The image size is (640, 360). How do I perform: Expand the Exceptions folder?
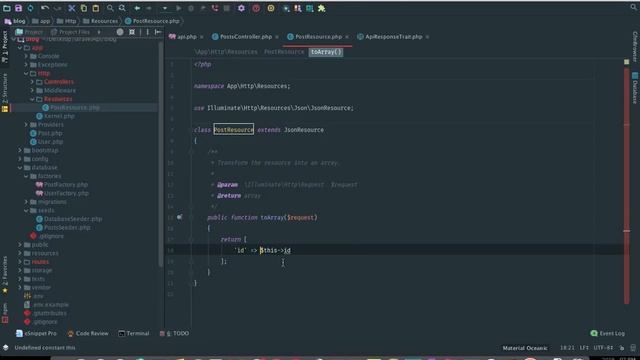[26, 65]
